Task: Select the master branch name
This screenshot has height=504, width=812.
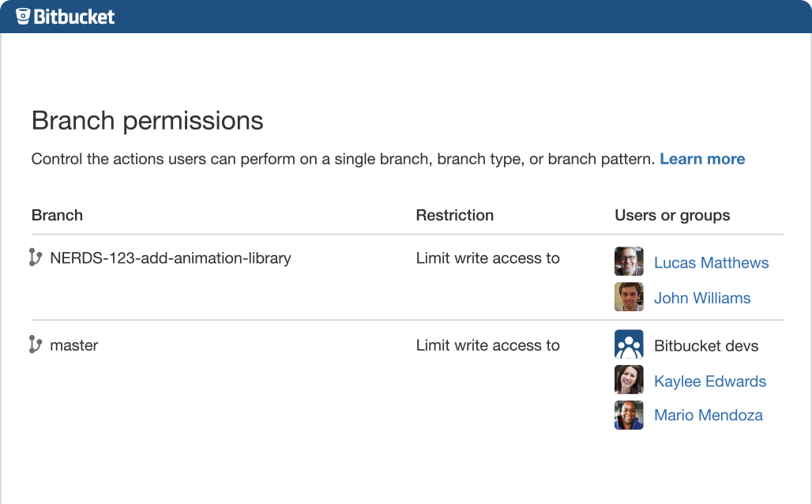Action: (74, 345)
